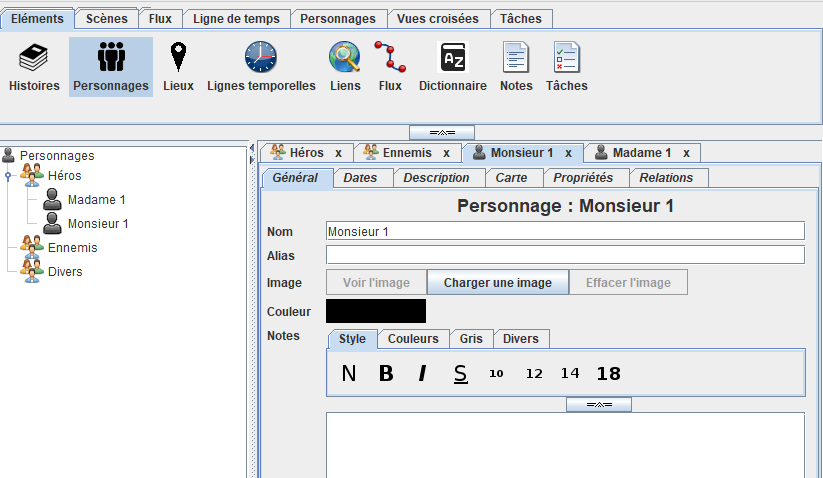Collapse the Héros tree node handle
Image resolution: width=823 pixels, height=478 pixels.
[x=8, y=176]
